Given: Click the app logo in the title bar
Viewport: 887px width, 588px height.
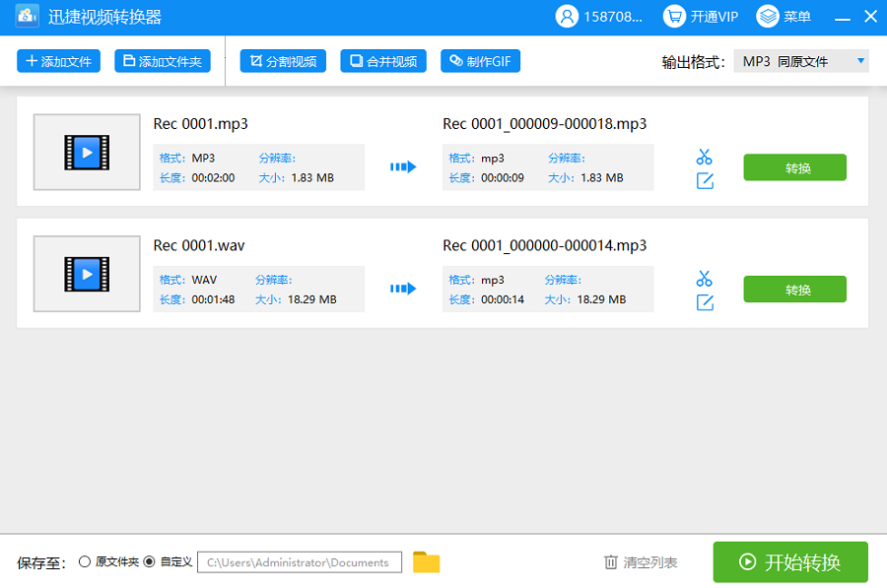Looking at the screenshot, I should click(x=27, y=17).
